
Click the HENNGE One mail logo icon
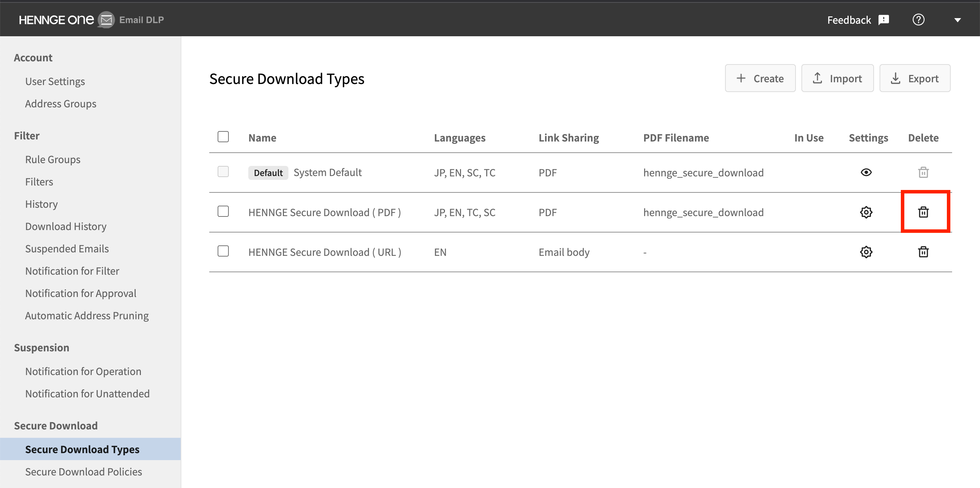pos(106,20)
